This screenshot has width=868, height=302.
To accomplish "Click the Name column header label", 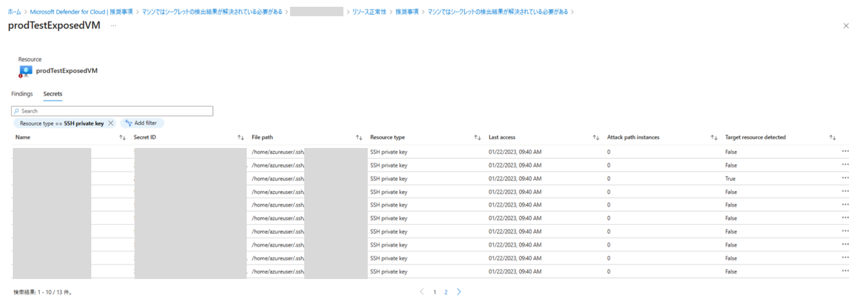I will [x=23, y=137].
